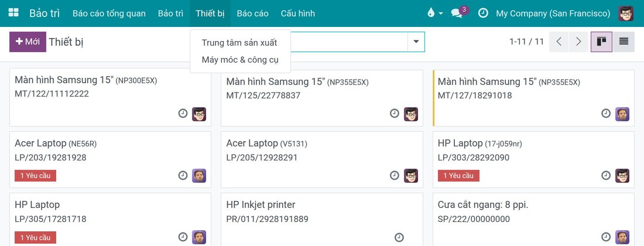
Task: Click serial LP/303/28292090 text
Action: pyautogui.click(x=474, y=158)
